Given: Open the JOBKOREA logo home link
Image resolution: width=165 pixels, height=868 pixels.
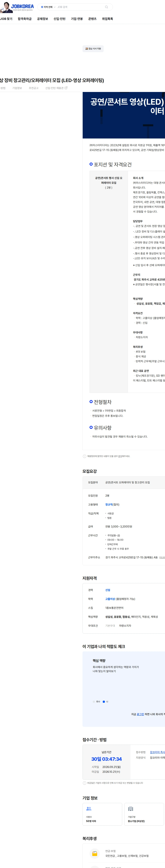Looking at the screenshot, I should coord(23,6).
